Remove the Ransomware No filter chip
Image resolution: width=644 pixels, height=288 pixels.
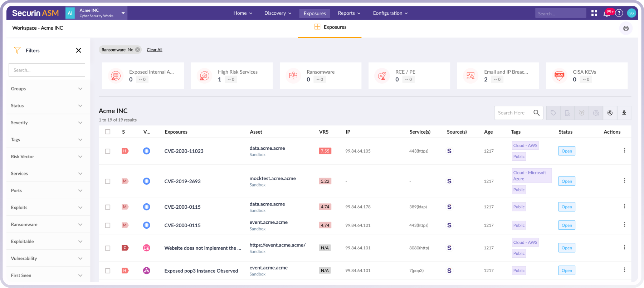[x=137, y=50]
